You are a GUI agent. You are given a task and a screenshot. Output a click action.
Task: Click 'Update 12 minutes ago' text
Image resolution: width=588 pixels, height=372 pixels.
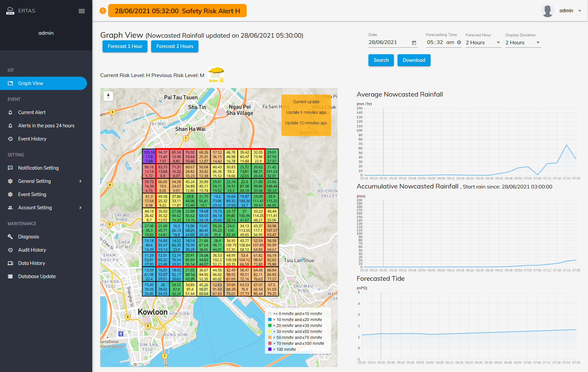[x=306, y=123]
